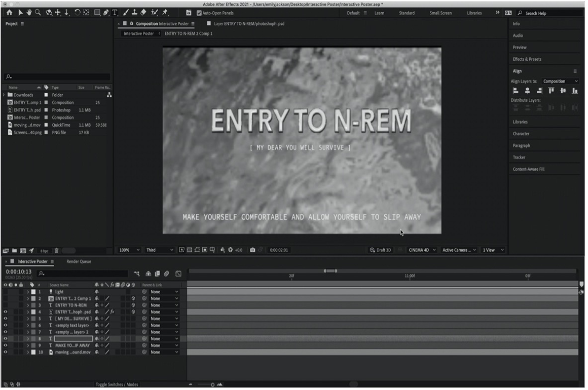Toggle visibility of ENTRY T...hoph .psd layer

tap(5, 311)
